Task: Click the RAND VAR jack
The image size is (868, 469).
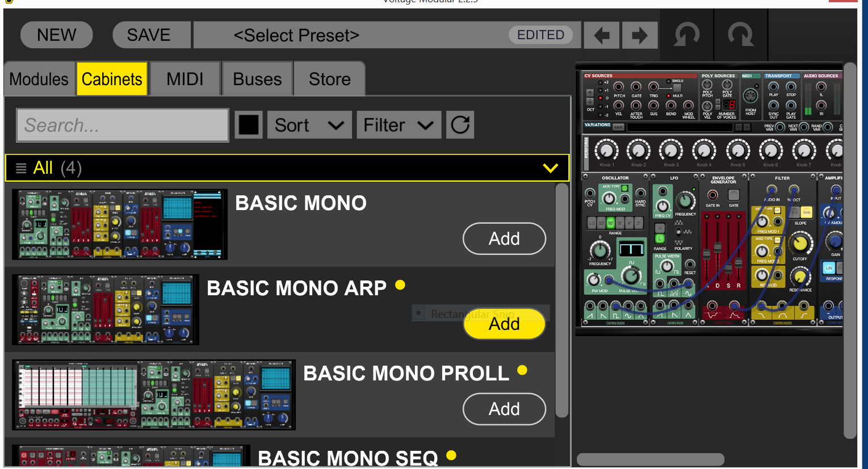Action: click(x=828, y=127)
